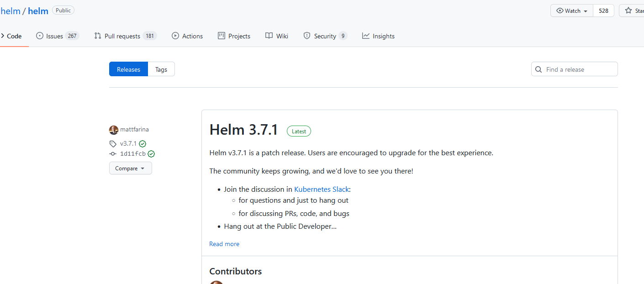The width and height of the screenshot is (644, 284).
Task: Open the helm organization link
Action: (x=11, y=11)
